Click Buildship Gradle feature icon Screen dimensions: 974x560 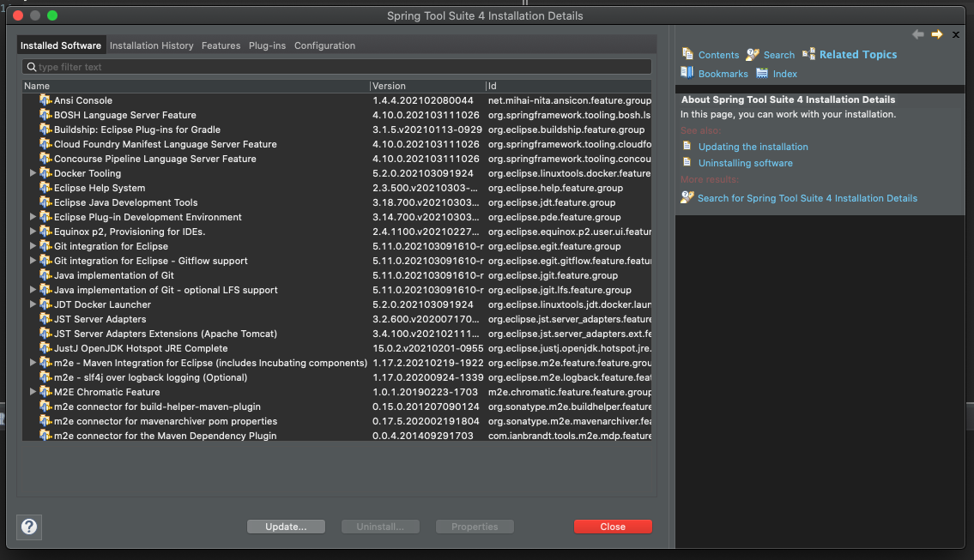click(45, 129)
